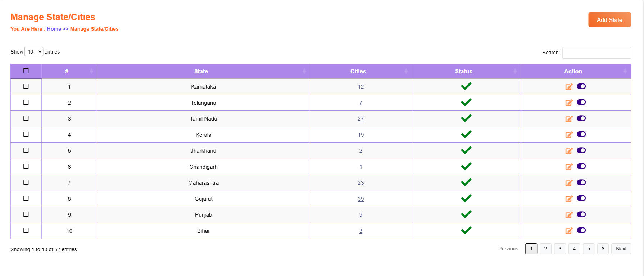
Task: Sort table by State column
Action: 203,71
